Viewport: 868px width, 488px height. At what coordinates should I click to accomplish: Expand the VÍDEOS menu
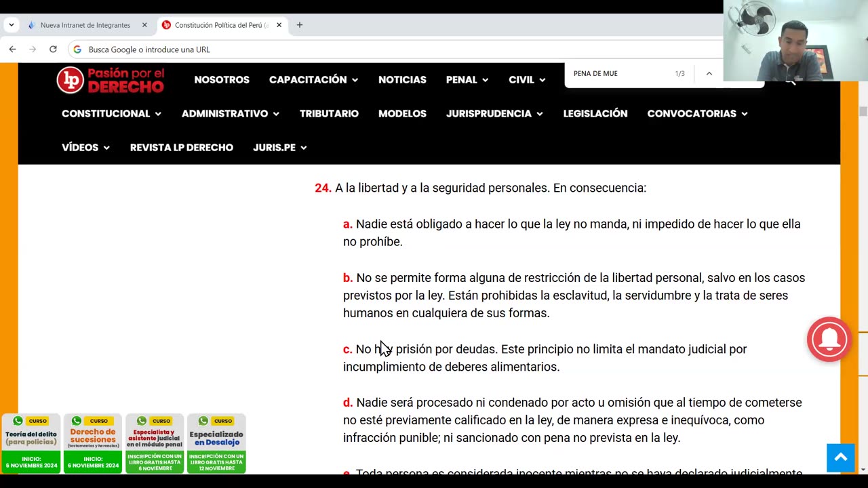tap(85, 148)
